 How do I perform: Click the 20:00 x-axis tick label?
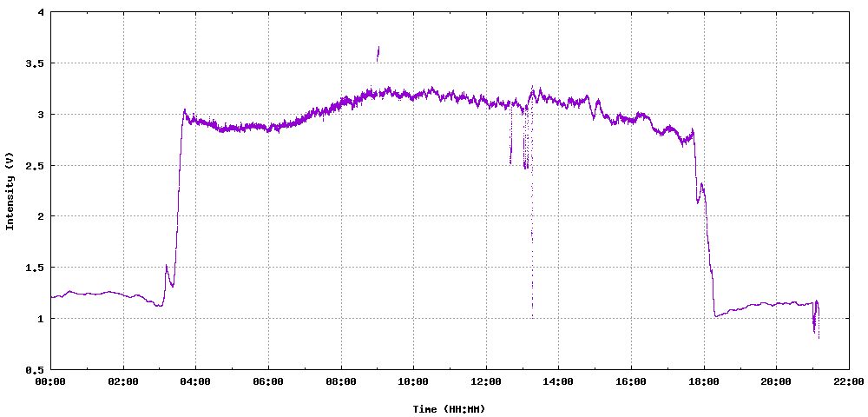point(775,381)
